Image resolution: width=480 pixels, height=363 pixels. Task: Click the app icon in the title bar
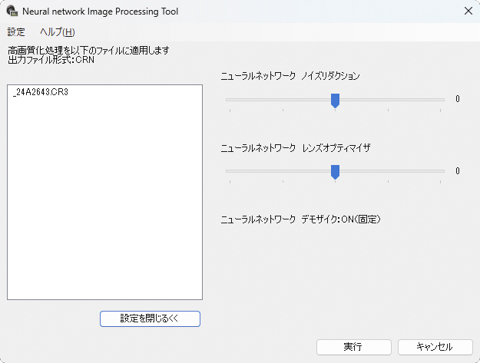coord(12,11)
